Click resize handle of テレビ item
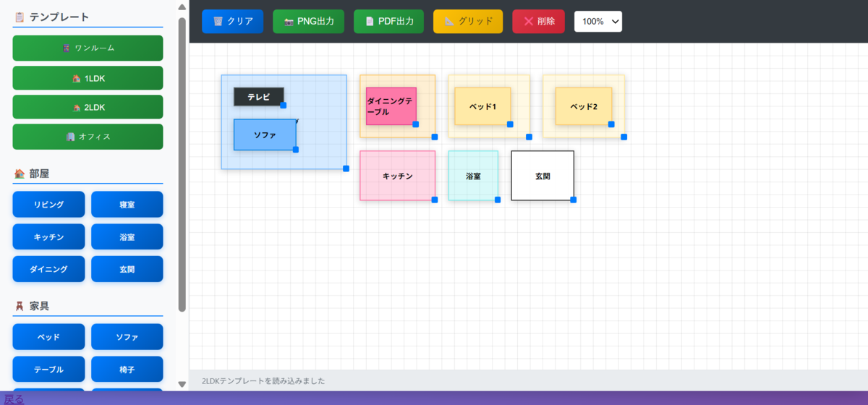This screenshot has width=868, height=405. click(284, 105)
